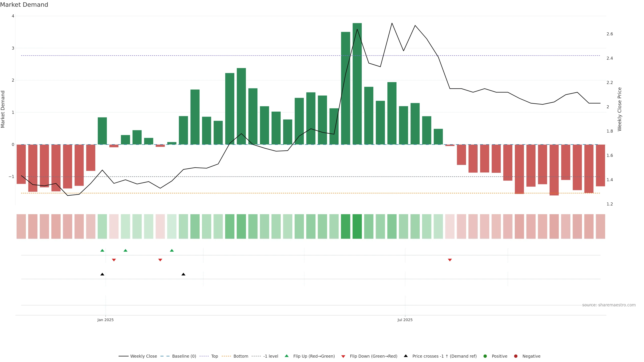Click the source sharemaestro.com text
Image resolution: width=644 pixels, height=362 pixels.
click(x=609, y=305)
